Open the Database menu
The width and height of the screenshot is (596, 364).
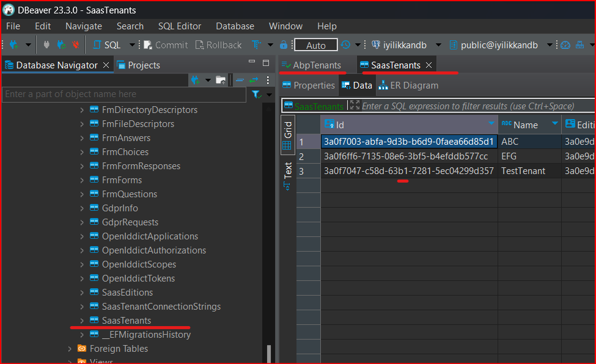(x=235, y=26)
